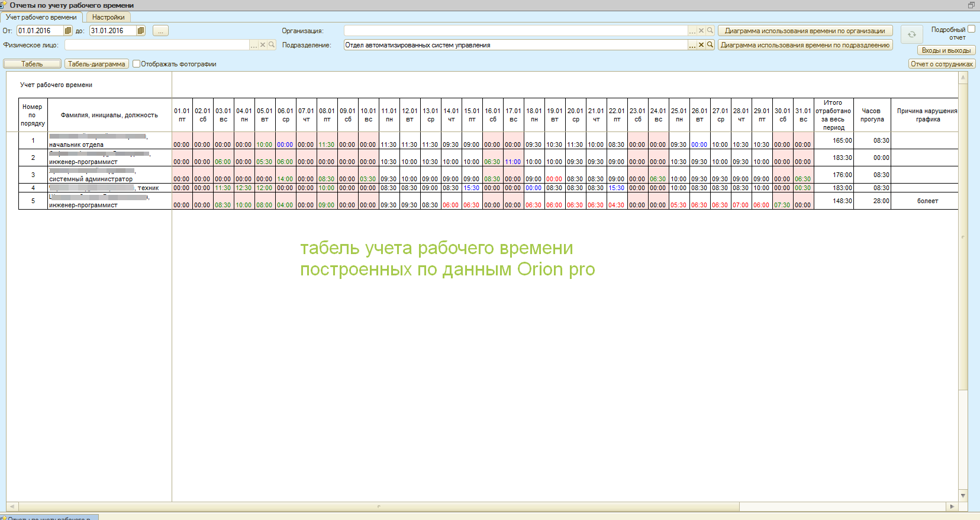This screenshot has width=980, height=520.
Task: Click the 'Итого отработано за весь период' header
Action: tap(833, 115)
